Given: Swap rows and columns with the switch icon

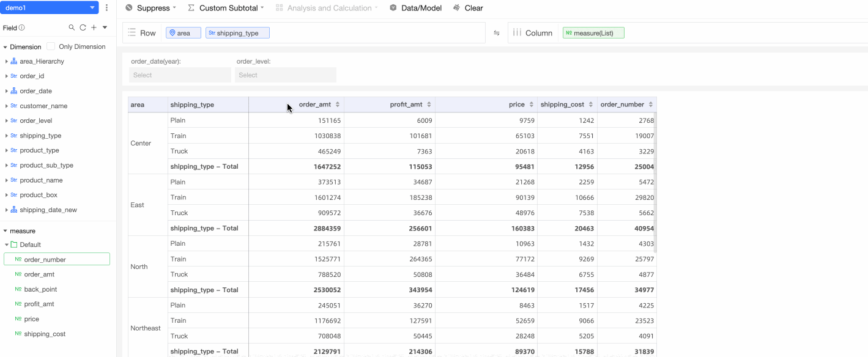Looking at the screenshot, I should click(x=497, y=33).
